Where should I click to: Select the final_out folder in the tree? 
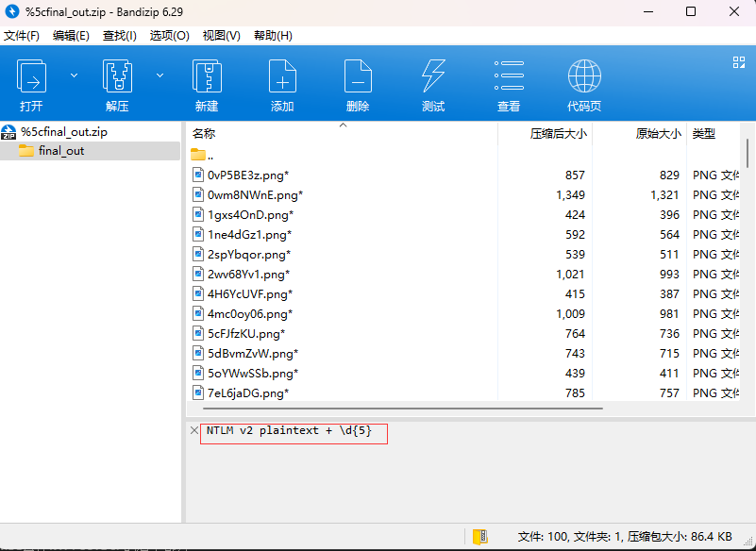coord(61,151)
